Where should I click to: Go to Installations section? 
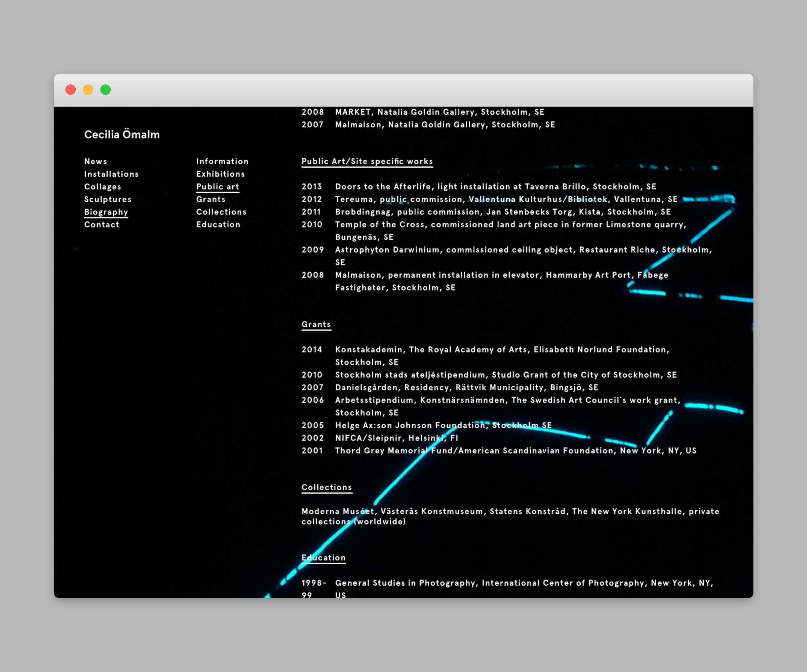[x=111, y=174]
